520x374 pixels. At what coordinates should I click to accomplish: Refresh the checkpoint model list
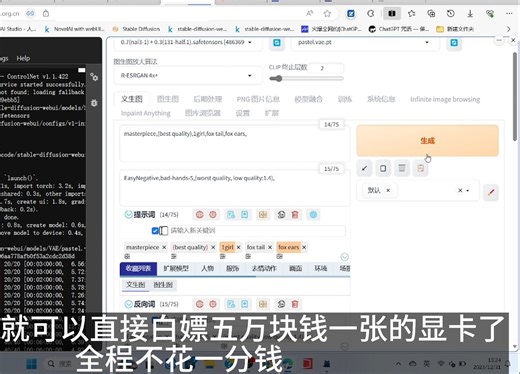coord(277,43)
